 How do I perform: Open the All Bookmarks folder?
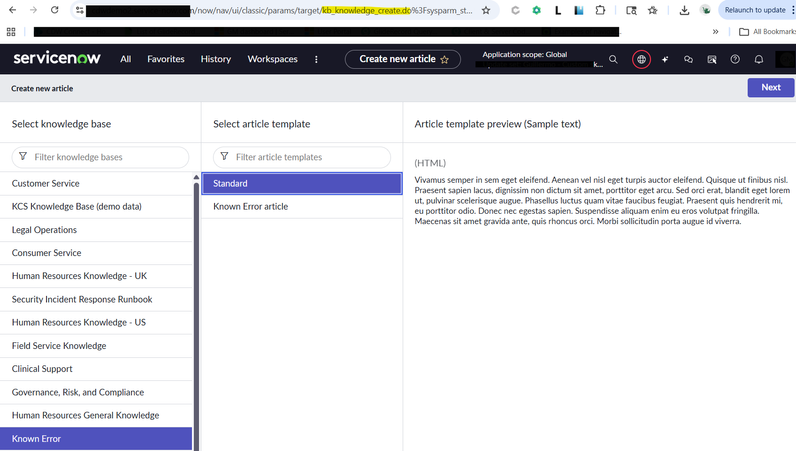coord(767,31)
